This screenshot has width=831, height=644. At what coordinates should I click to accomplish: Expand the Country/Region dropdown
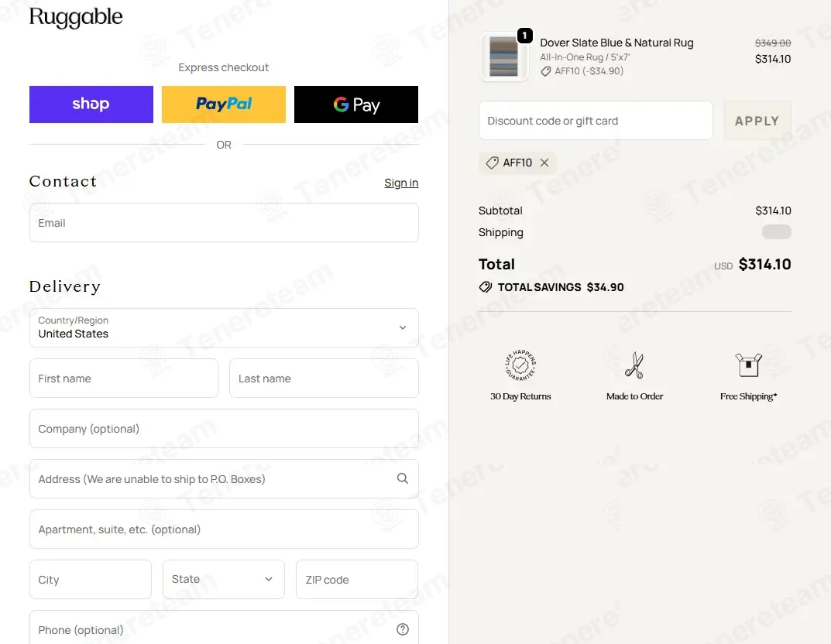point(224,328)
